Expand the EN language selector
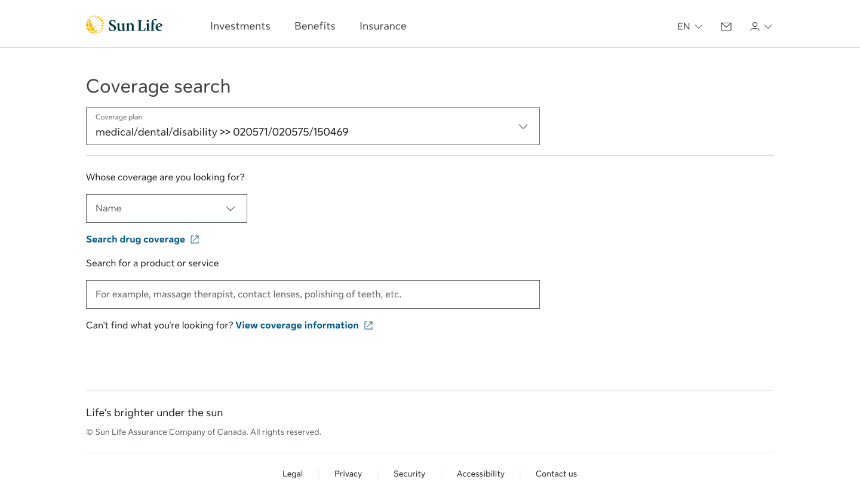This screenshot has height=504, width=860. coord(690,26)
